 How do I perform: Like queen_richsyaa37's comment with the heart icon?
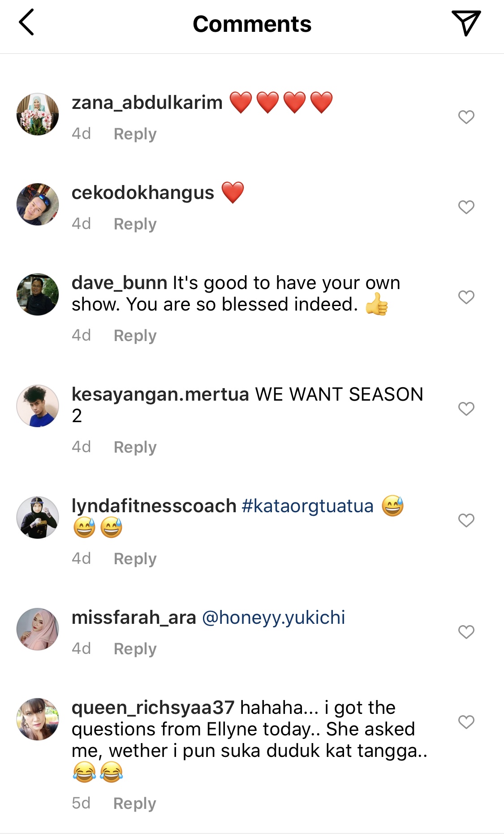466,722
